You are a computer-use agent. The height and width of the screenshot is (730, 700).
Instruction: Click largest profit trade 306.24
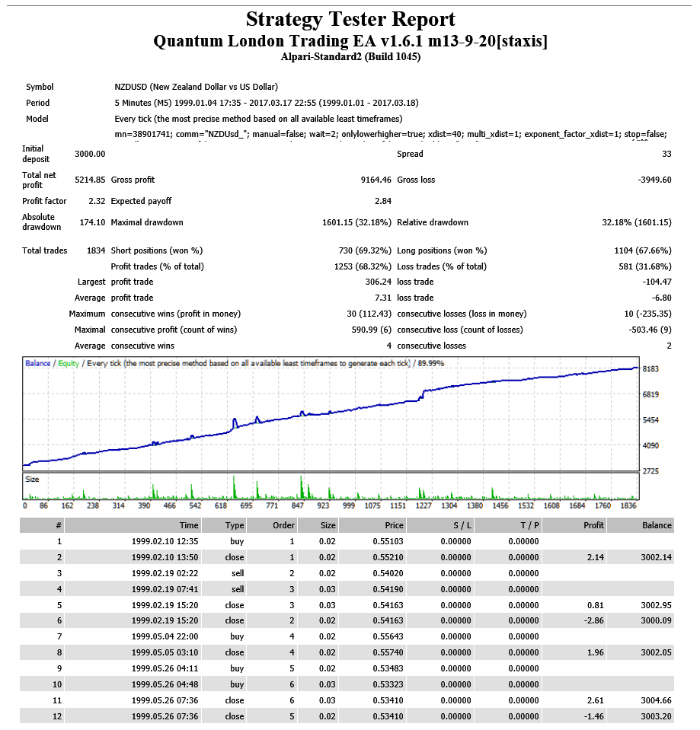pos(378,282)
